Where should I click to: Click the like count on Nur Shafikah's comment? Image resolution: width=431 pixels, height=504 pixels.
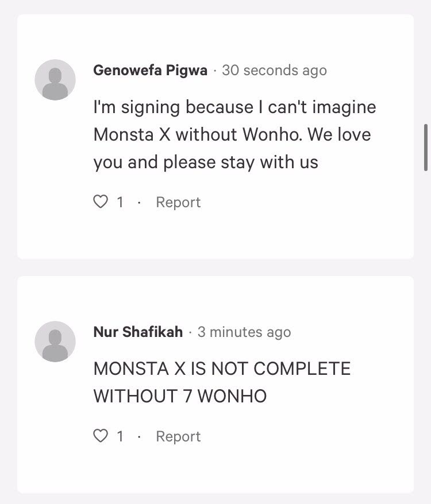tap(120, 436)
